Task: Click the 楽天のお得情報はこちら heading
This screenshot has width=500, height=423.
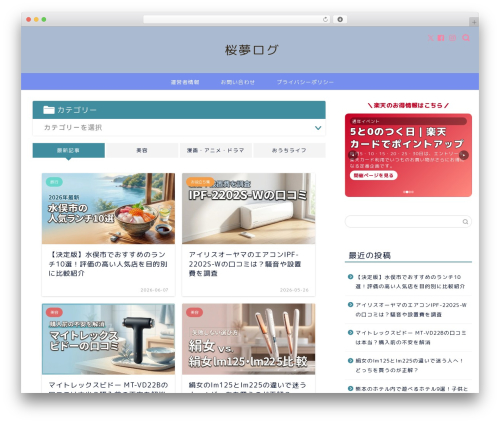Action: tap(408, 105)
